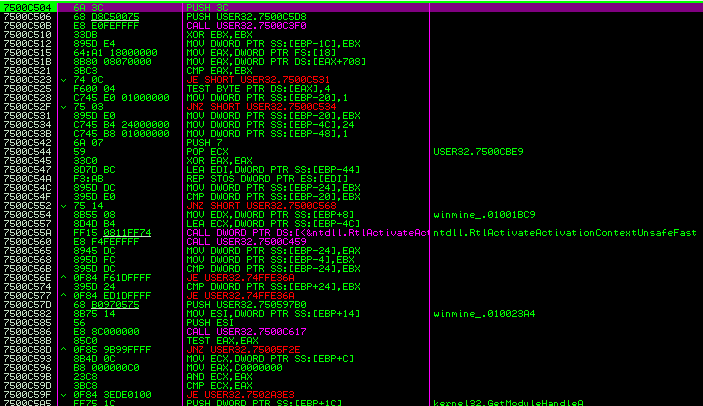Screen dimensions: 703x406
Task: Select the CALL DWORD PTR DS:[<&ntdll.RtlActivate instruction
Action: coord(308,232)
